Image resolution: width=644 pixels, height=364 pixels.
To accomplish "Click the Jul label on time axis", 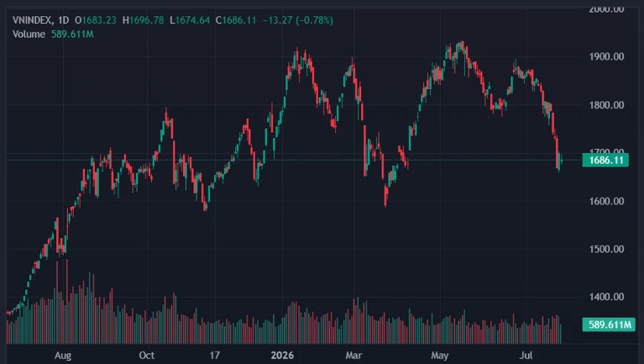I will [526, 356].
